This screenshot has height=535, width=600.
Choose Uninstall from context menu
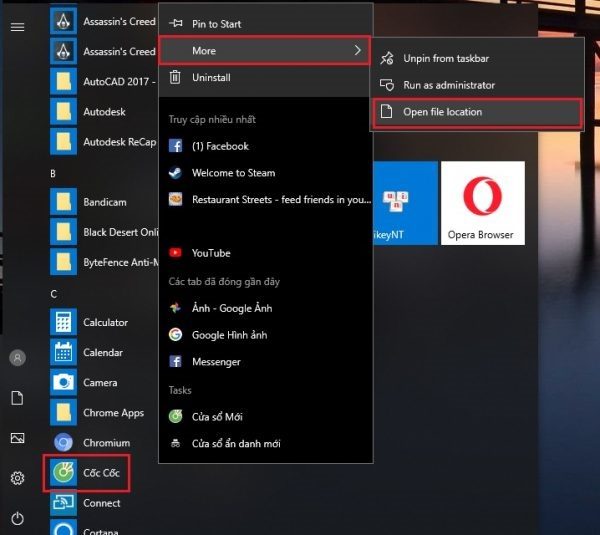[x=266, y=77]
